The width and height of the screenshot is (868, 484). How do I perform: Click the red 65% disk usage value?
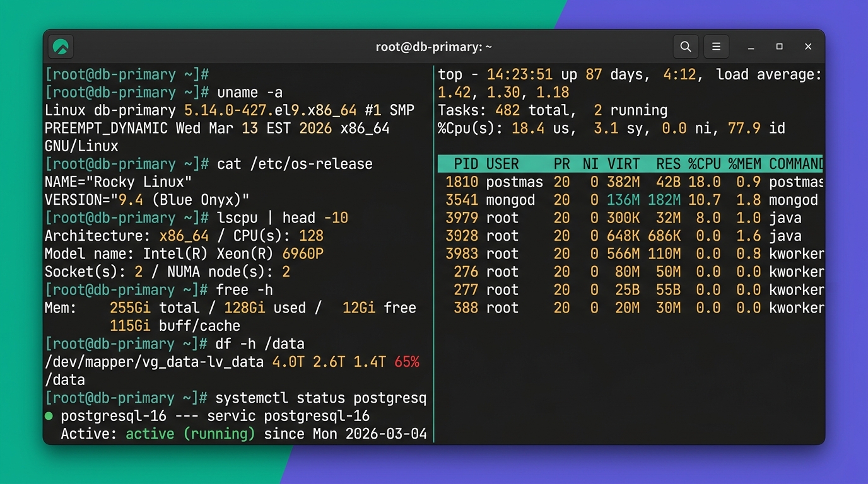click(407, 362)
